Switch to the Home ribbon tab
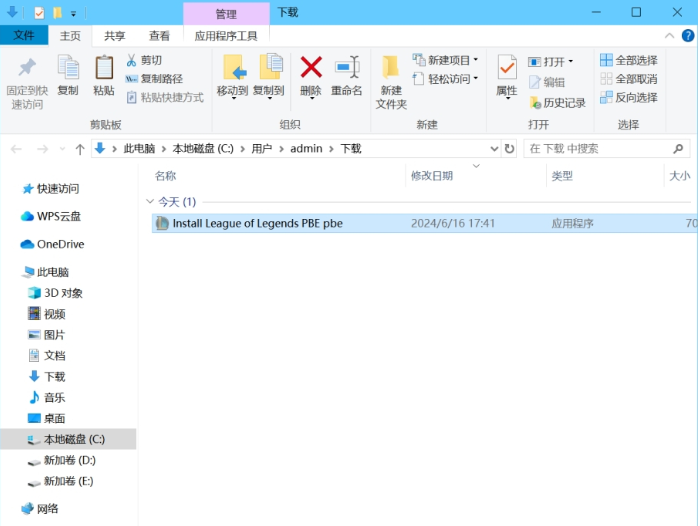Image resolution: width=700 pixels, height=526 pixels. point(70,36)
